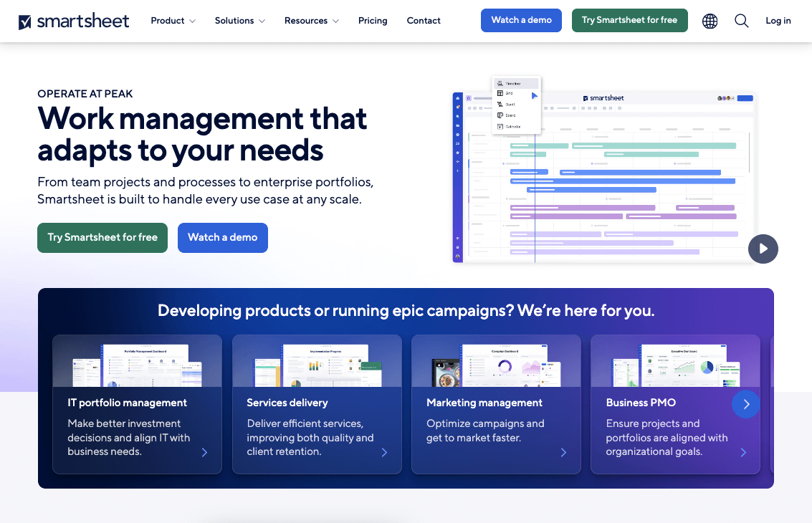This screenshot has width=812, height=523.
Task: Open the Services delivery card title
Action: pos(287,403)
